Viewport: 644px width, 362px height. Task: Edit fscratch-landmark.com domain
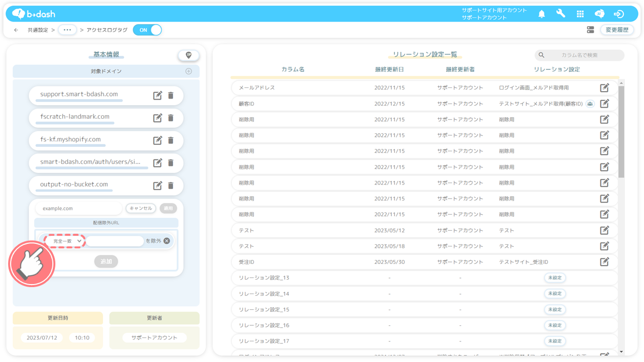(157, 118)
